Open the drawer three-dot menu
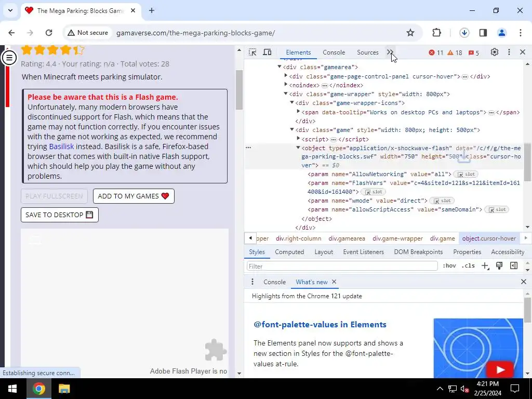 tap(252, 282)
